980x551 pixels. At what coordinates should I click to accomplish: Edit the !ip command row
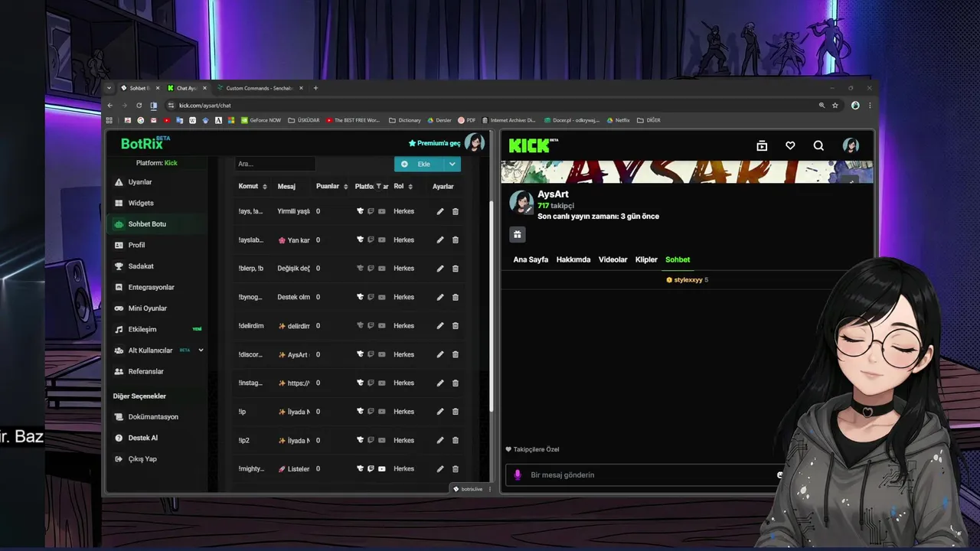click(x=440, y=412)
